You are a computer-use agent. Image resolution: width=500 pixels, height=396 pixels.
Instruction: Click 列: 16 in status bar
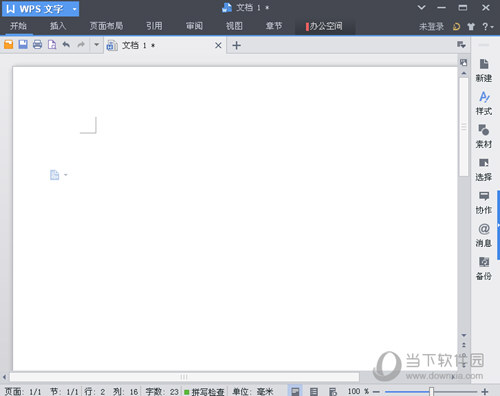[125, 391]
